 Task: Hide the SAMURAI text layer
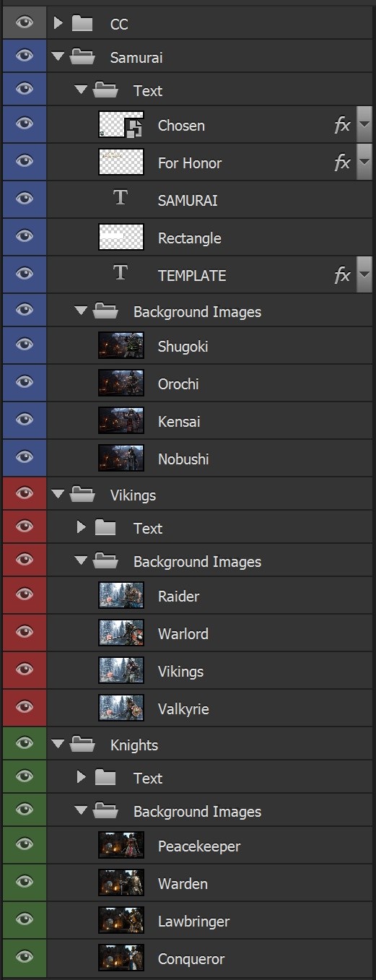(25, 199)
